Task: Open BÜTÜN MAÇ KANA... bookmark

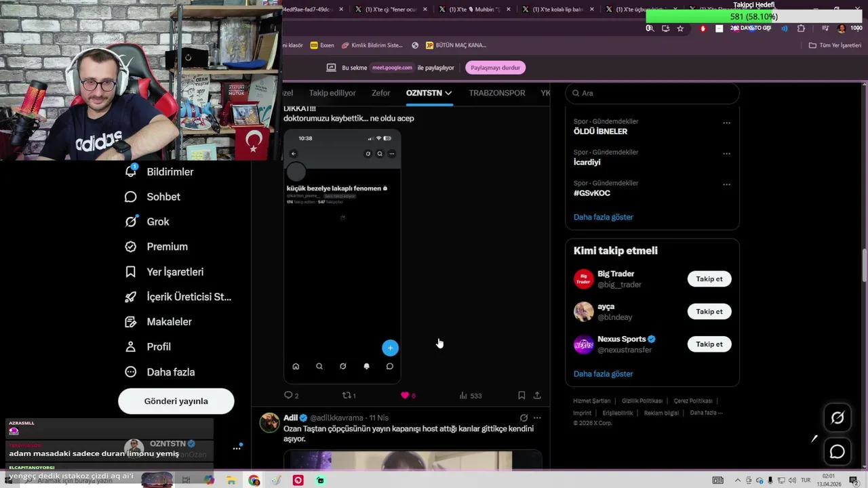Action: [456, 45]
